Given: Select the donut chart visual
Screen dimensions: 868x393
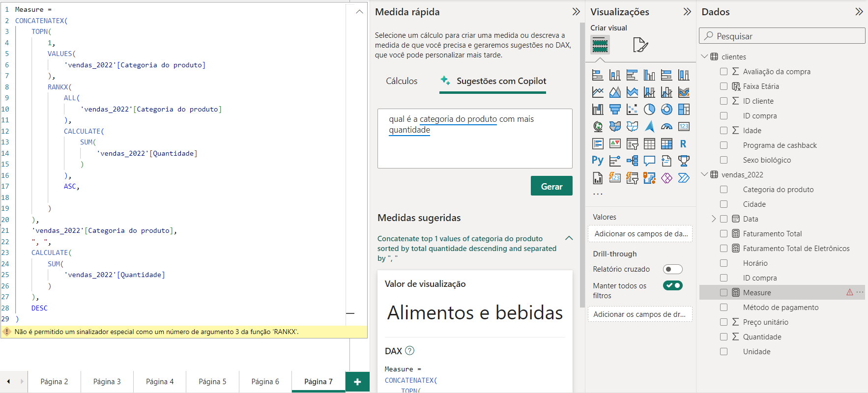Looking at the screenshot, I should 666,110.
